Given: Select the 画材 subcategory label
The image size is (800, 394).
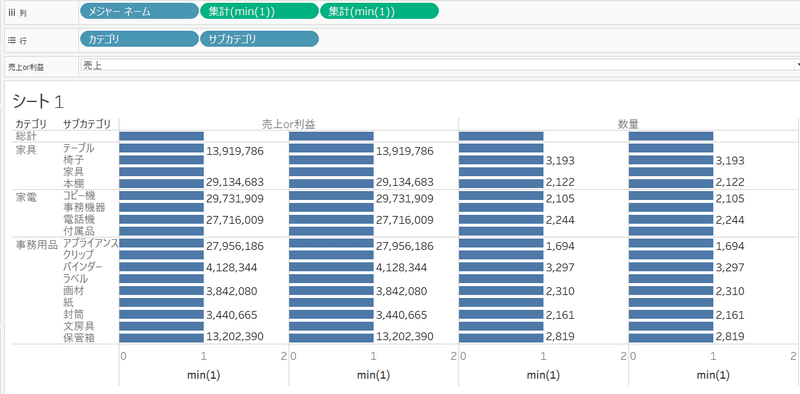Looking at the screenshot, I should (x=73, y=290).
